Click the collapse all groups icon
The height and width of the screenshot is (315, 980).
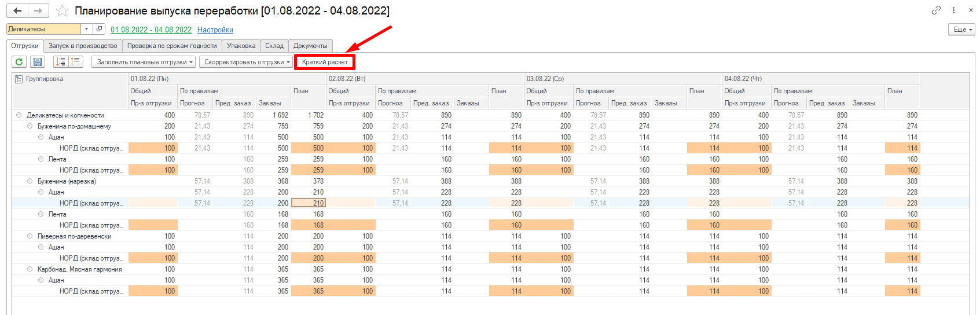click(76, 62)
